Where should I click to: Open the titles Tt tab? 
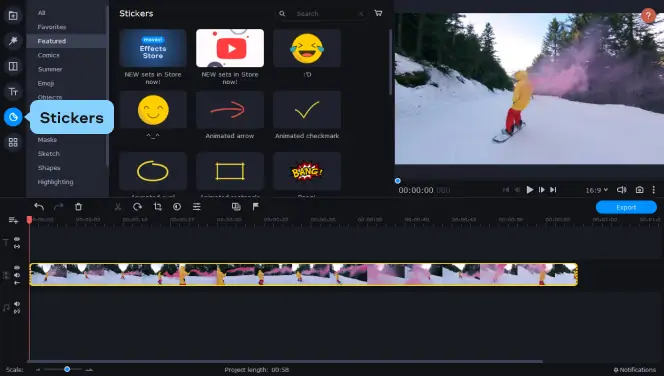coord(13,91)
